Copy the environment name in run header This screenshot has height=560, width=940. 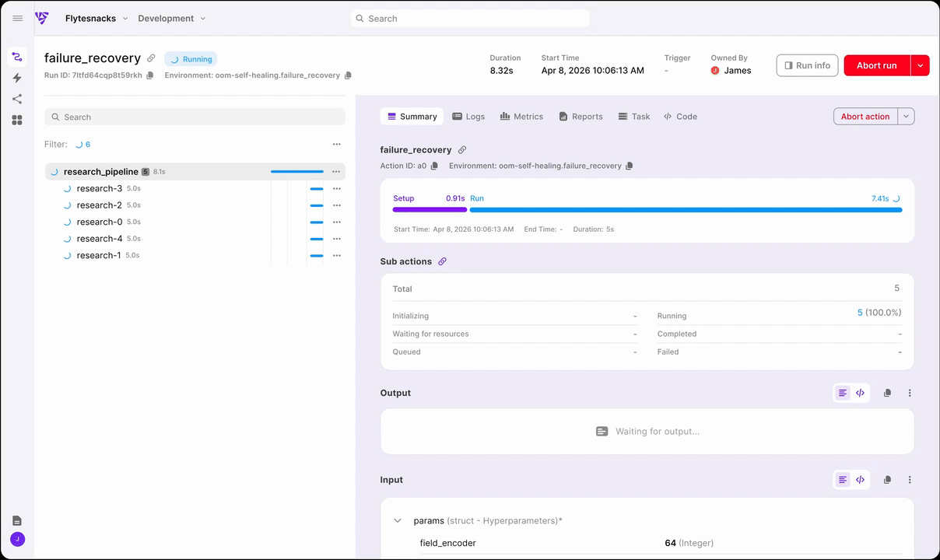coord(348,75)
